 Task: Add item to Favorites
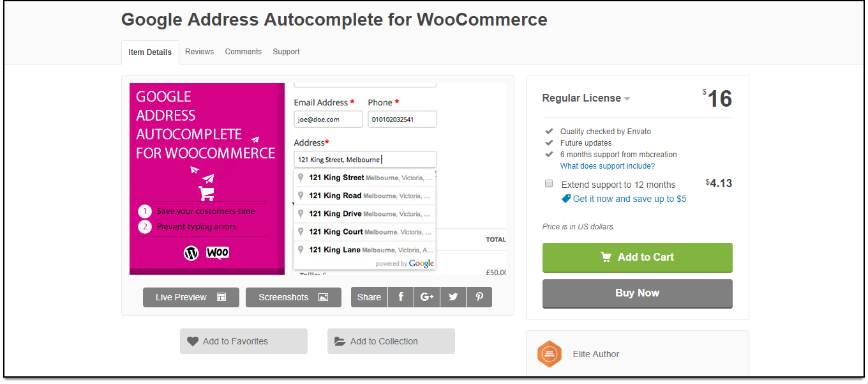point(244,341)
